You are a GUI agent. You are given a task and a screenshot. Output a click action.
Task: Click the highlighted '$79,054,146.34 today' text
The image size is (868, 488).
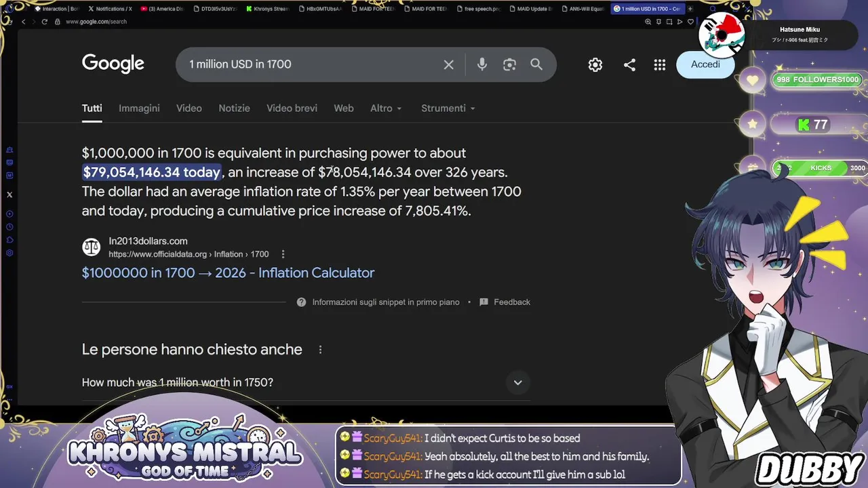pos(152,172)
